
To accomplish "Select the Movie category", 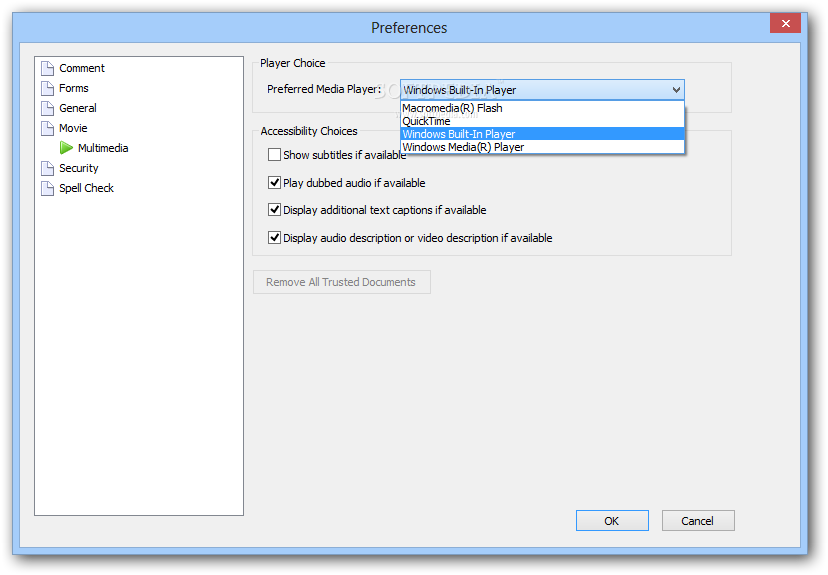I will (73, 128).
